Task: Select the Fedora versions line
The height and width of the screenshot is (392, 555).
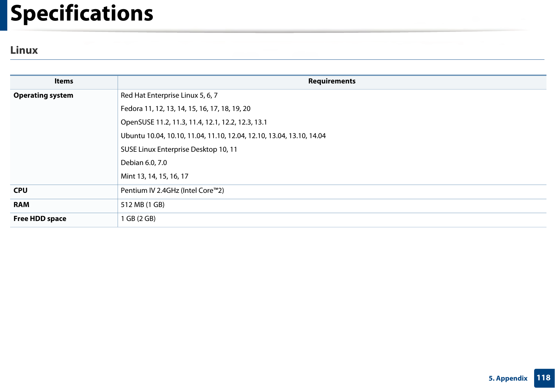Action: 186,109
